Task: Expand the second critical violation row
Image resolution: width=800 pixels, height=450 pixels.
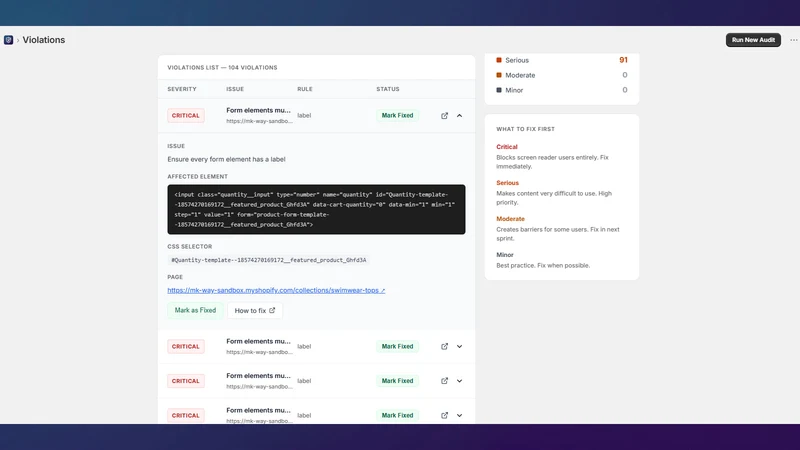Action: click(460, 346)
